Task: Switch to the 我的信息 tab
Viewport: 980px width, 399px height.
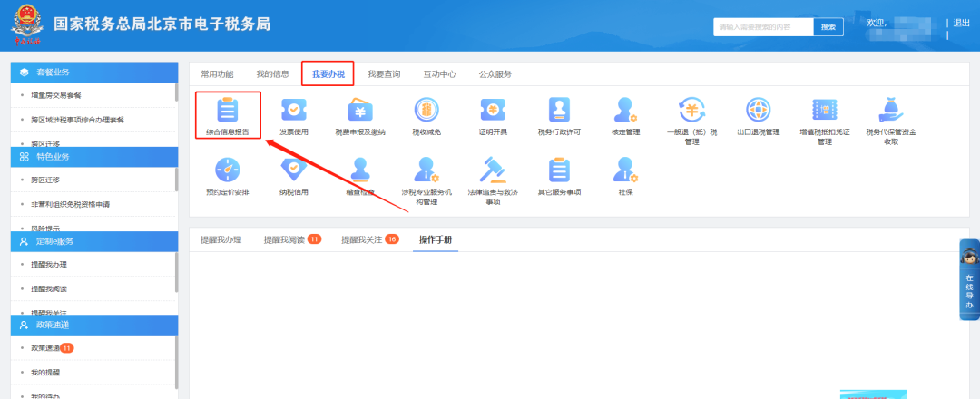Action: (x=272, y=74)
